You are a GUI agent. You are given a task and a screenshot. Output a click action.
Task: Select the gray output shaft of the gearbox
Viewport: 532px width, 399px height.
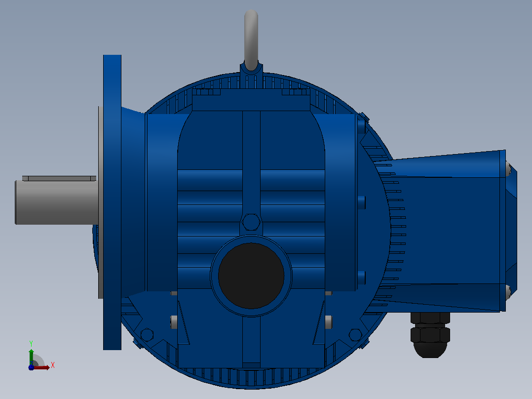tap(57, 202)
